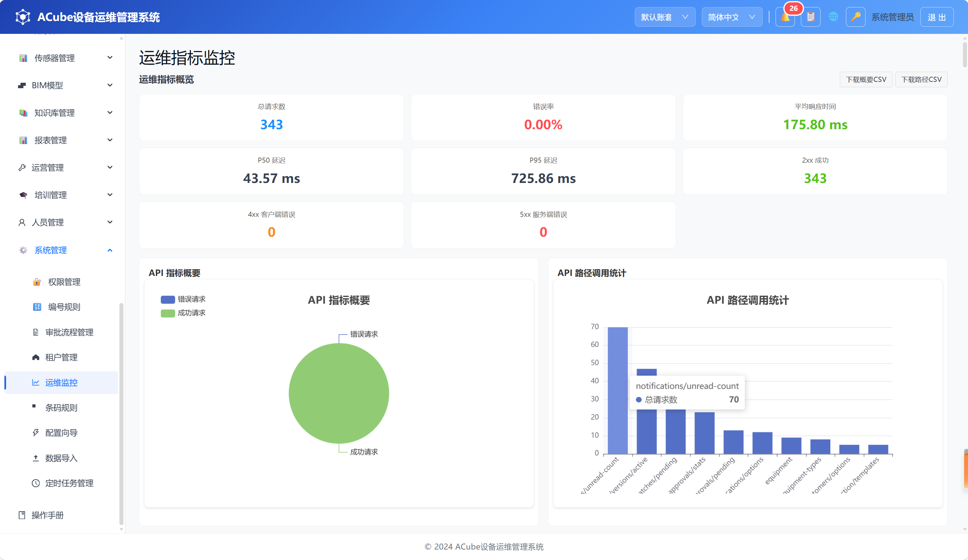Click the green pie chart slice
The height and width of the screenshot is (560, 968).
coord(339,393)
